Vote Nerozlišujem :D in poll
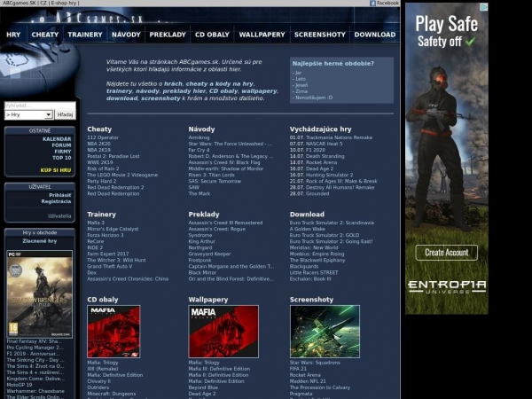This screenshot has width=532, height=399. tap(312, 98)
